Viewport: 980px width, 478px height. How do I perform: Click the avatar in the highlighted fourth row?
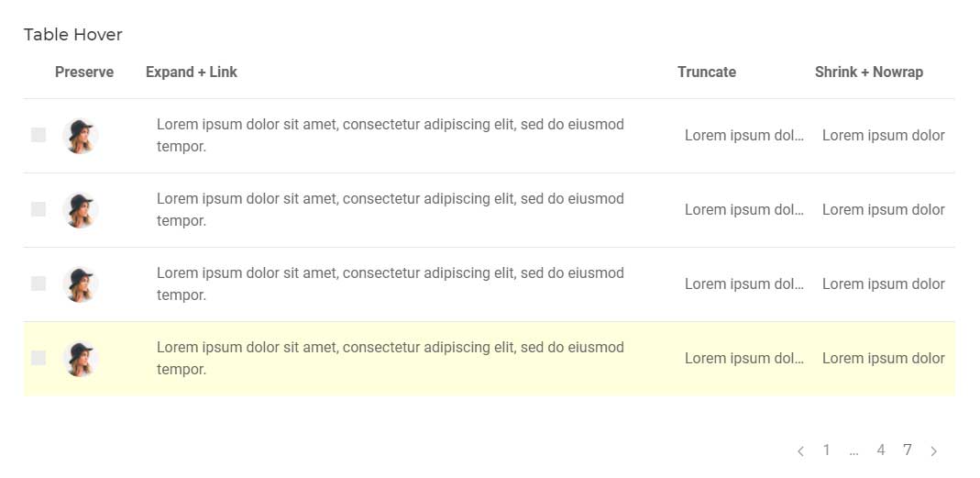pyautogui.click(x=80, y=359)
